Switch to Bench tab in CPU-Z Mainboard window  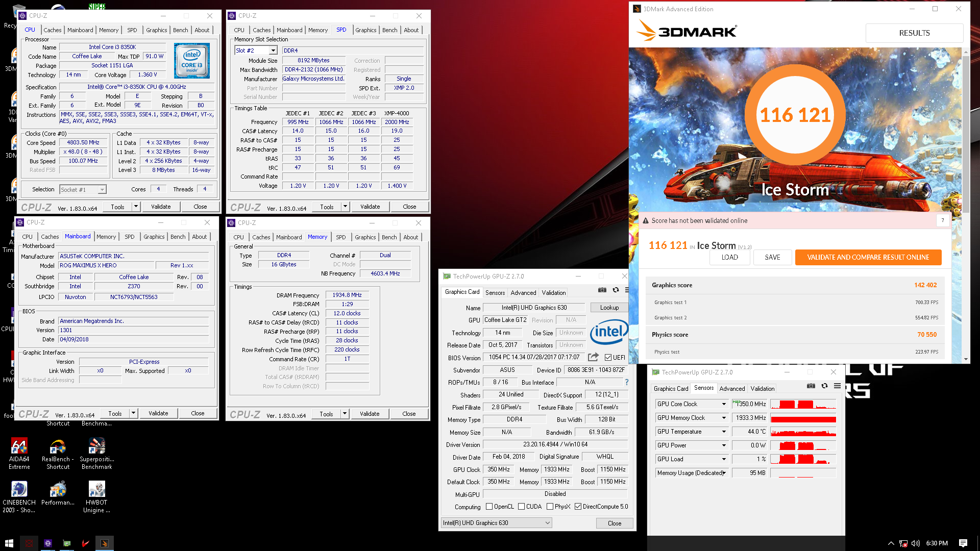point(178,237)
